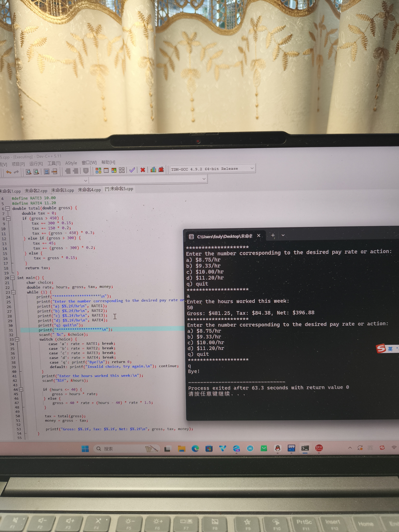Open the console new tab dropdown chevron
This screenshot has width=399, height=532.
283,235
